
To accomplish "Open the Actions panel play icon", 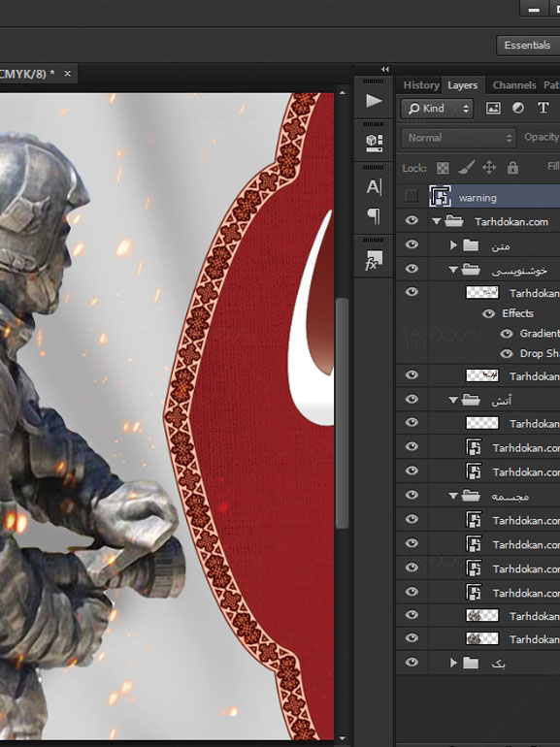I will click(x=374, y=101).
